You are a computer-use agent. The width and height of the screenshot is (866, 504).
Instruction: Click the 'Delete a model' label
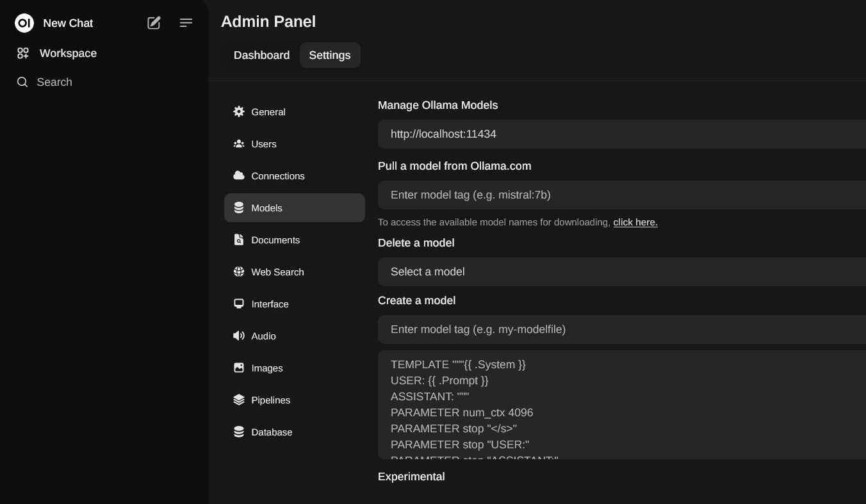point(416,243)
